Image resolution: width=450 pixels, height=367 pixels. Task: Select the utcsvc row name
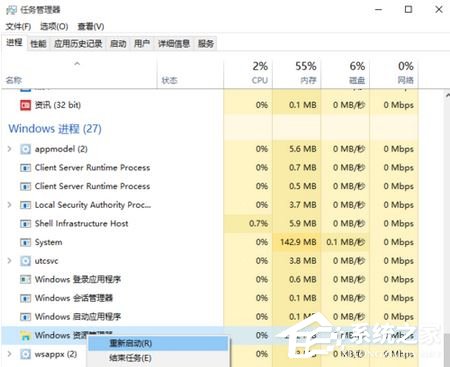(x=46, y=261)
